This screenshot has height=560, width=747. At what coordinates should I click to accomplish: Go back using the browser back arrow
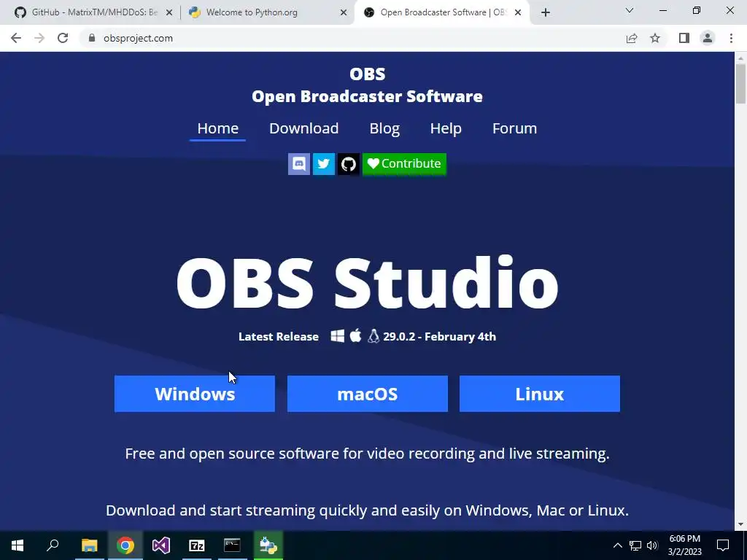pyautogui.click(x=16, y=38)
